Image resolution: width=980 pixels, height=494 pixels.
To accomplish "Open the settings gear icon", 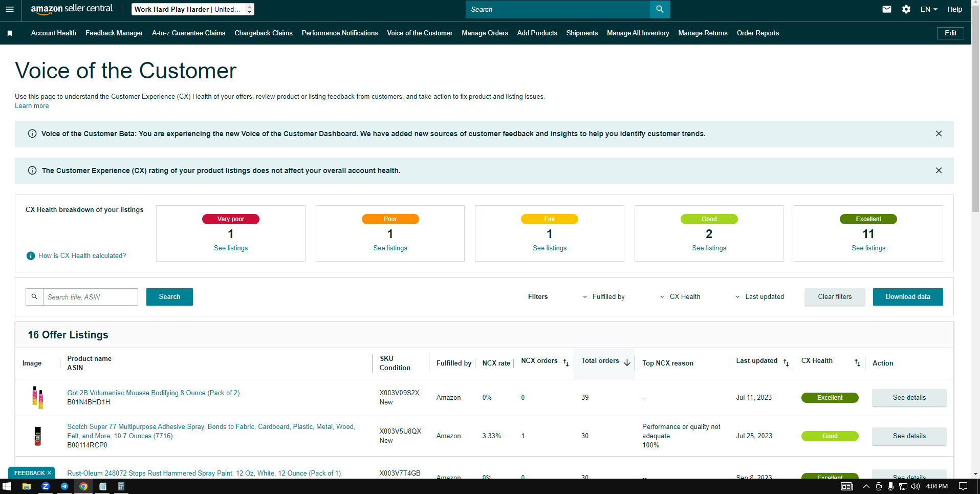I will pos(906,9).
